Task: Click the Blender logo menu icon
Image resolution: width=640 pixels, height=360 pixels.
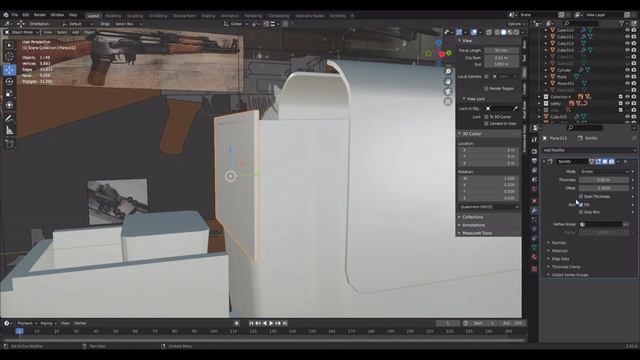Action: pyautogui.click(x=6, y=15)
